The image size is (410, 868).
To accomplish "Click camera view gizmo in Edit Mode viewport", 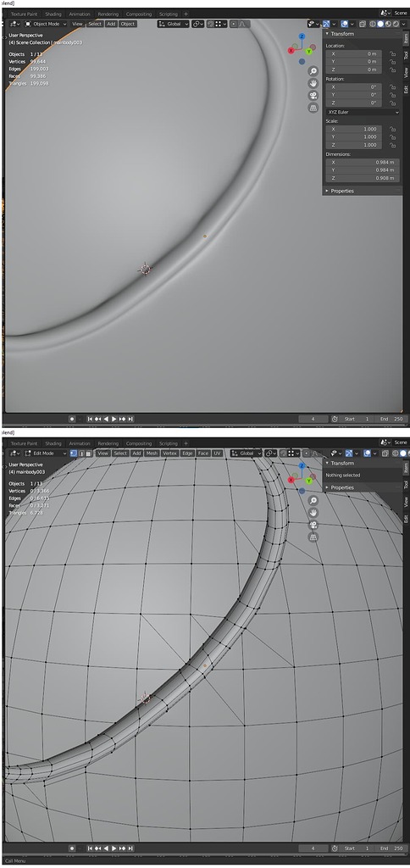I will coord(313,525).
